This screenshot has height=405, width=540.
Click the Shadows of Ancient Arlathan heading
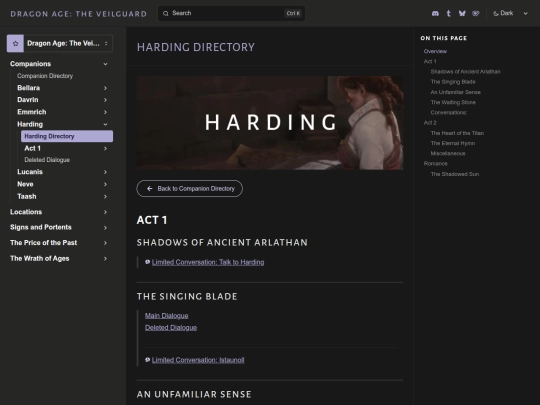(x=222, y=242)
